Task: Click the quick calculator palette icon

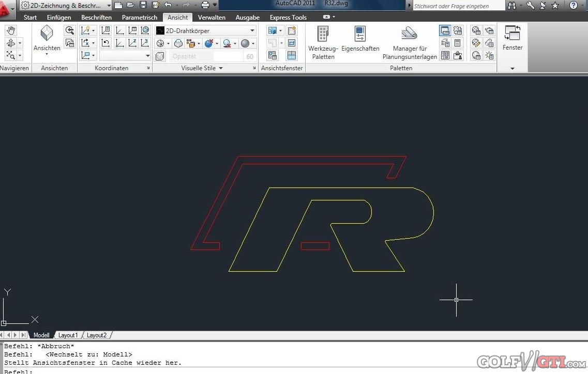Action: [458, 43]
